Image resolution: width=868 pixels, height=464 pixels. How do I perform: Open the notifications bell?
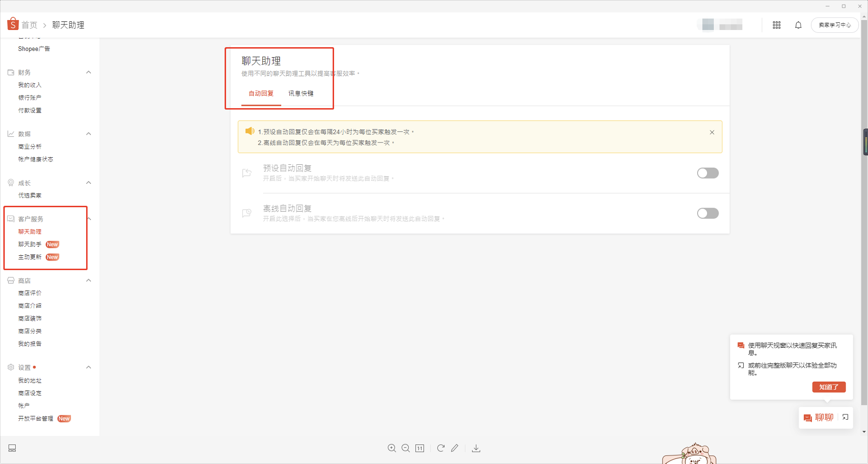click(x=799, y=25)
